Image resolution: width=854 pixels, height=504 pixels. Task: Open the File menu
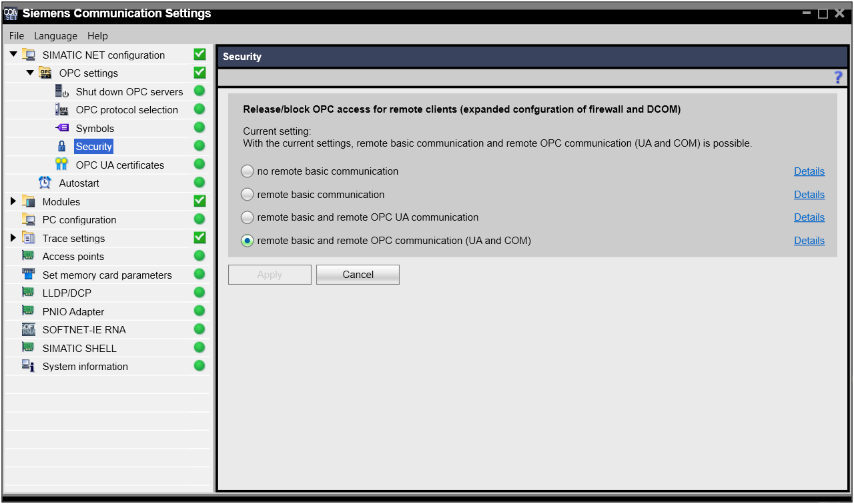point(17,36)
